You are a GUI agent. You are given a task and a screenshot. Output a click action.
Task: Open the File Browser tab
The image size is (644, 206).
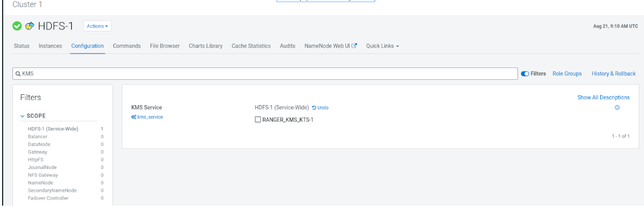165,46
